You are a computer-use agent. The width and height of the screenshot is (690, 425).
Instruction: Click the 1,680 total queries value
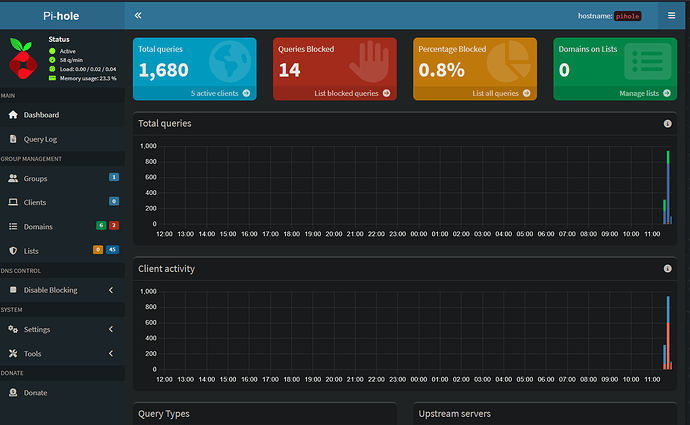tap(164, 70)
